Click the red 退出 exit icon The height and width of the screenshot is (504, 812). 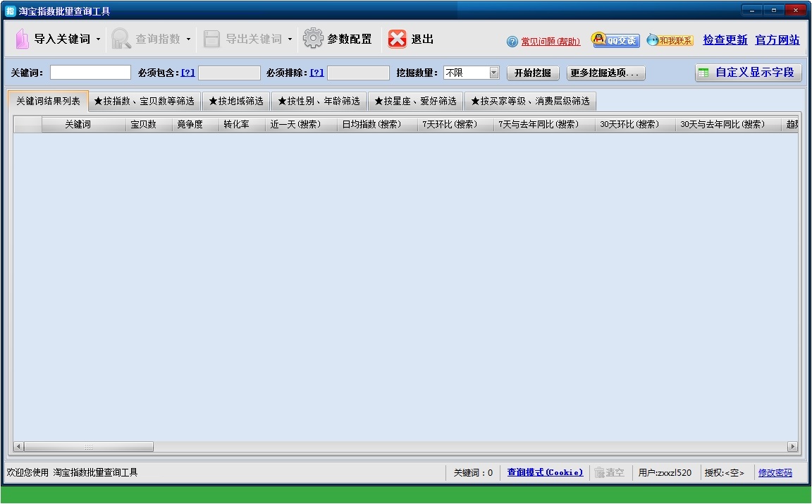398,39
